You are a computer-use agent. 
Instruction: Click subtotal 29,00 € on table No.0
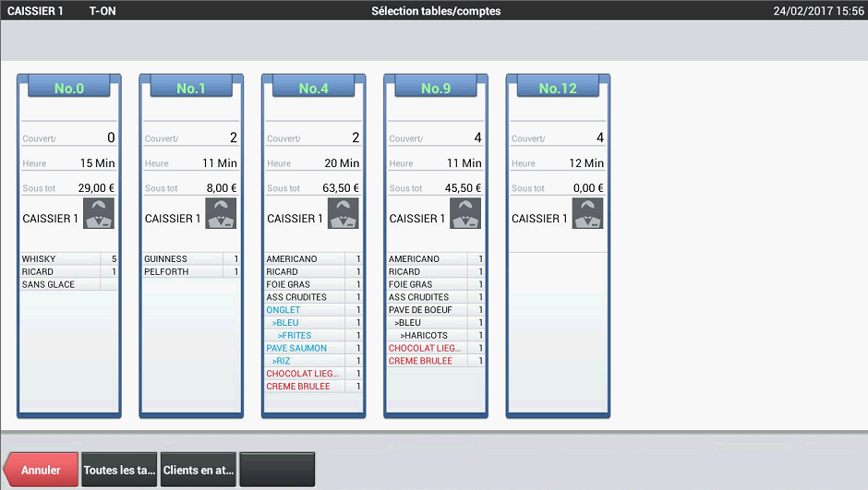pyautogui.click(x=96, y=188)
